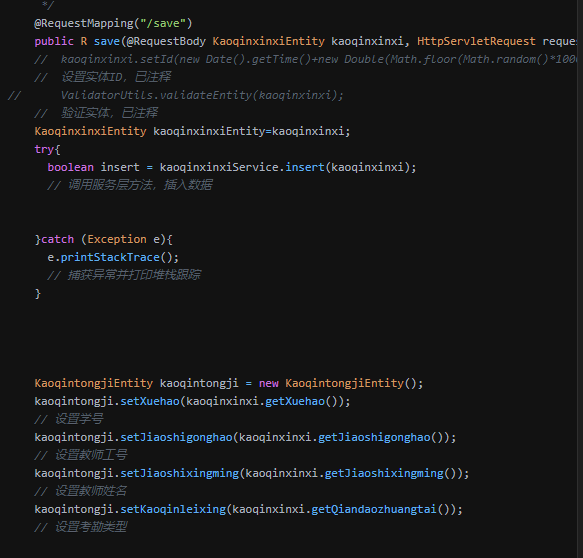Click the setKaoqinleixing method call
The height and width of the screenshot is (558, 583).
click(173, 509)
